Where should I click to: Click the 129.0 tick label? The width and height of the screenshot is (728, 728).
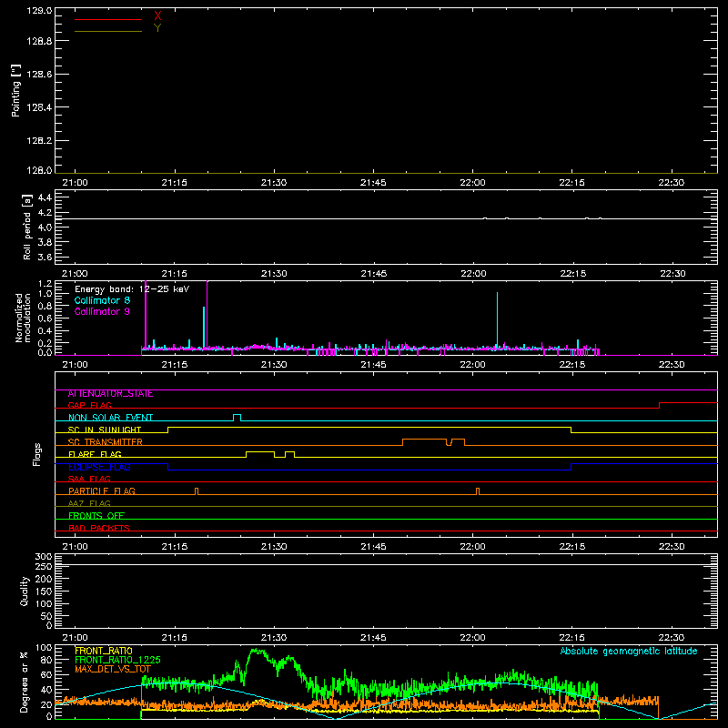(x=39, y=11)
